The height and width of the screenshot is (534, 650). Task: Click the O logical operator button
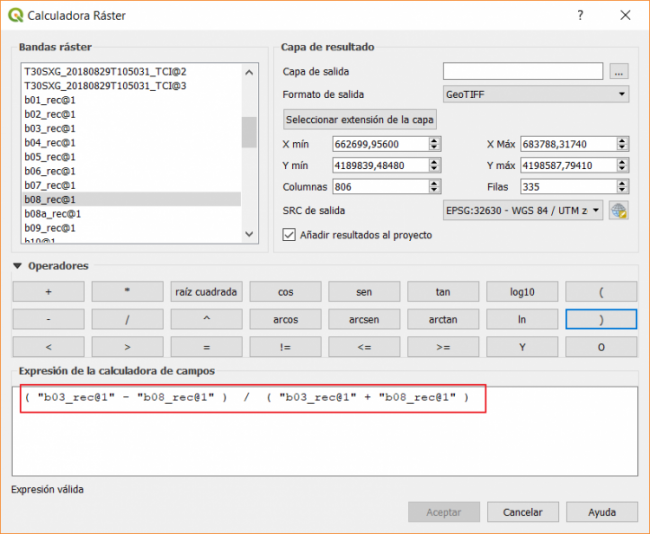click(601, 347)
